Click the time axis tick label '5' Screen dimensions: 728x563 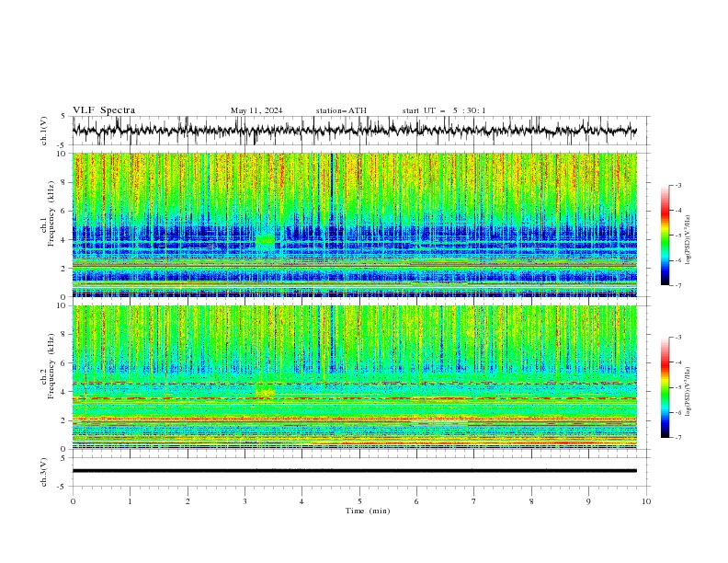tap(359, 501)
